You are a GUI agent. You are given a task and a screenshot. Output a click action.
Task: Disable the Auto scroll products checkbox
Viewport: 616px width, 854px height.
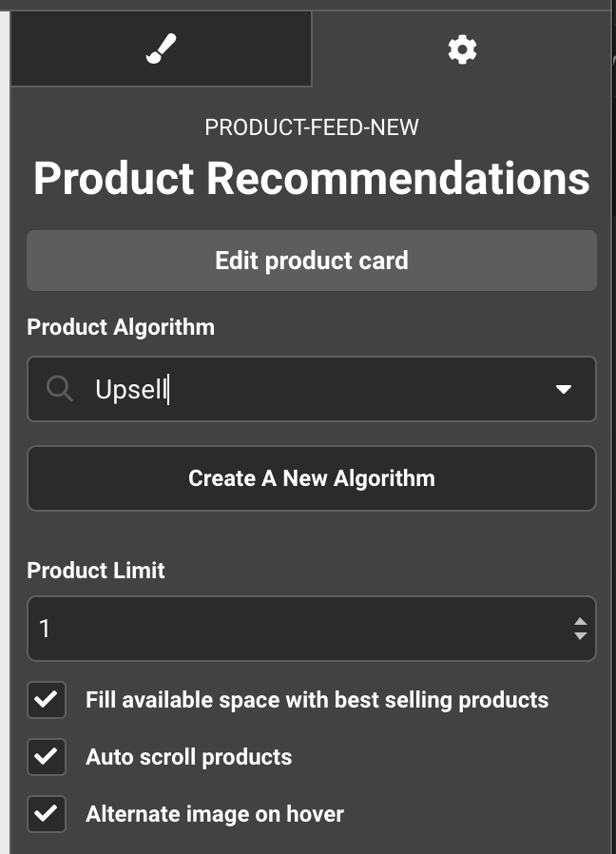click(x=47, y=758)
